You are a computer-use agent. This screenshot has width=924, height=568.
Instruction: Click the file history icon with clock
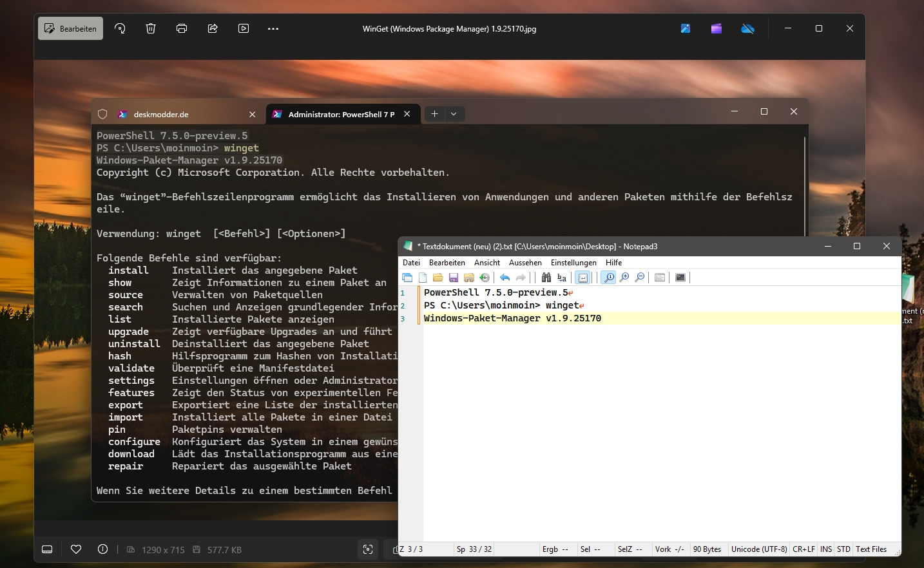click(x=485, y=278)
